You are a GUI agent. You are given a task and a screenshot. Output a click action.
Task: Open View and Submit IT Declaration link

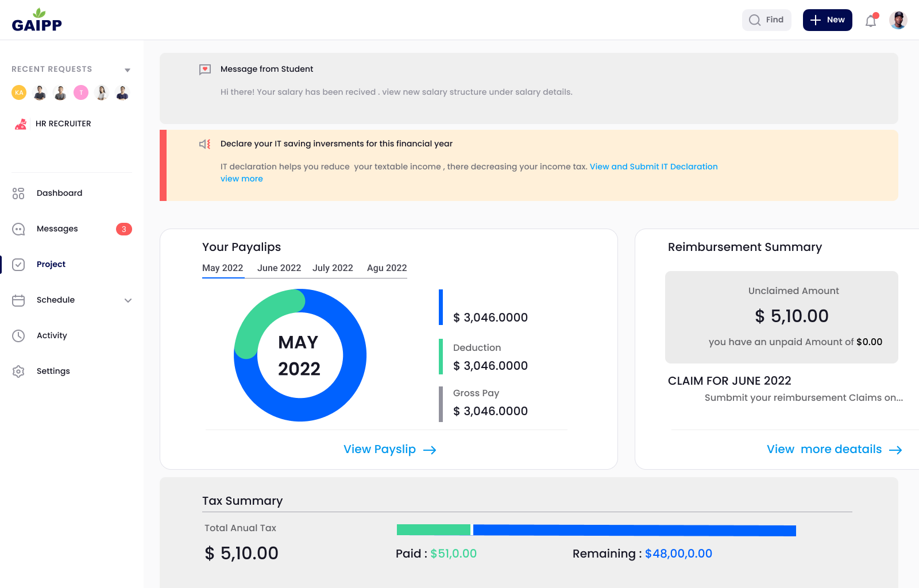654,167
